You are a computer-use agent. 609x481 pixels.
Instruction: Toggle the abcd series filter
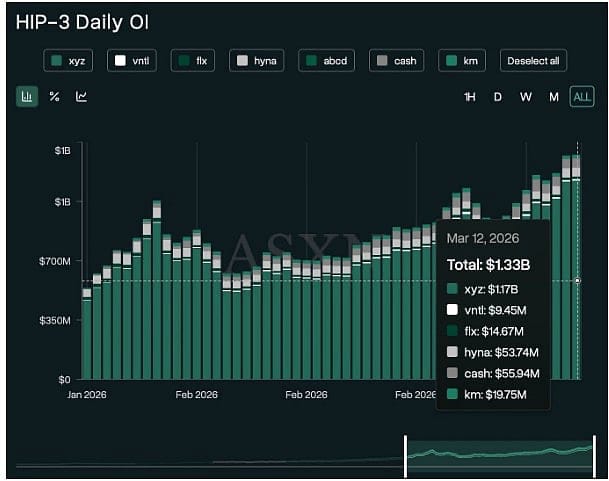click(326, 61)
